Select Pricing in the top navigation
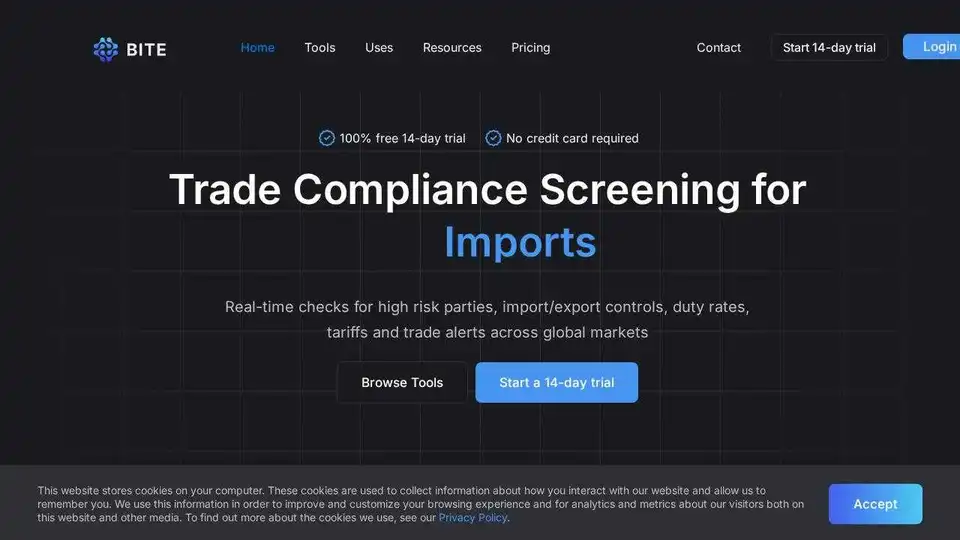 pos(530,47)
